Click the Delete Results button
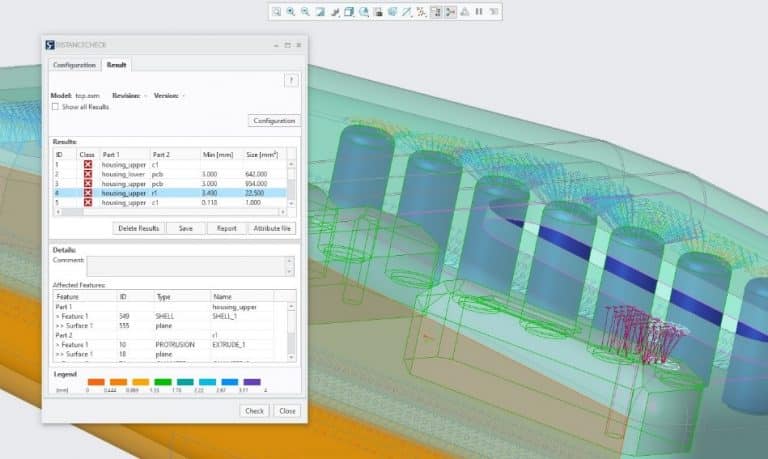The image size is (768, 459). tap(139, 228)
